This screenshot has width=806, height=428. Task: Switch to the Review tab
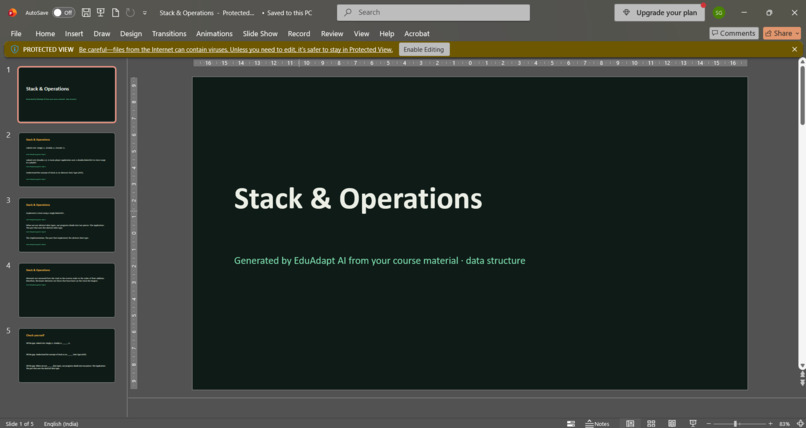332,33
